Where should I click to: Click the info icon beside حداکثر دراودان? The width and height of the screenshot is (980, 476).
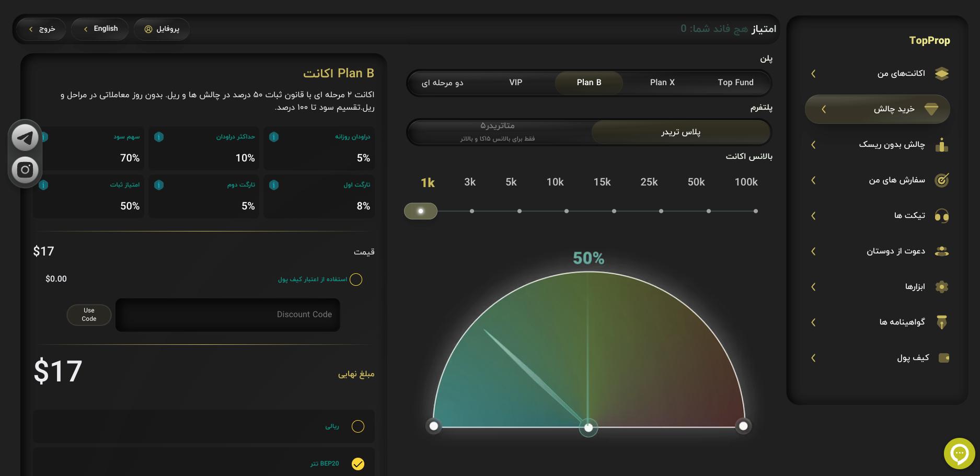(x=159, y=137)
